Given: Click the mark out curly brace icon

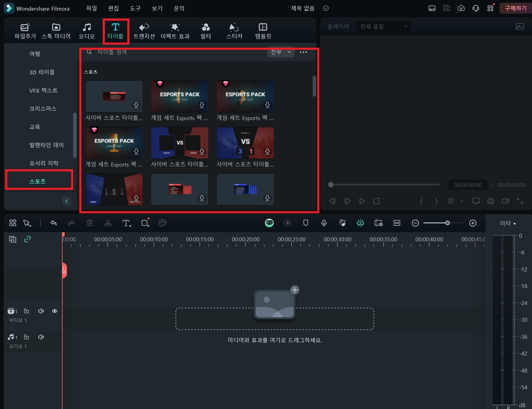Looking at the screenshot, I should (x=436, y=201).
